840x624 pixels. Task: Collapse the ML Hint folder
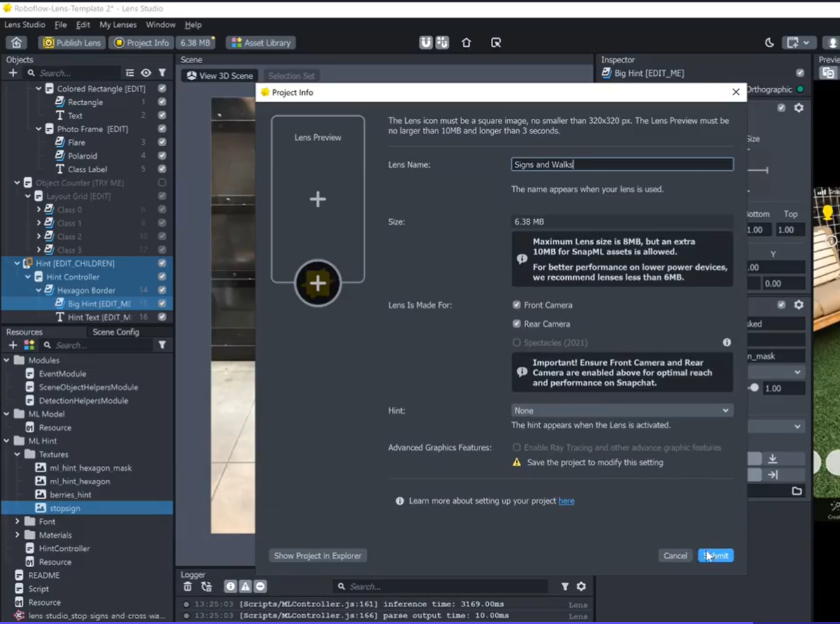6,441
